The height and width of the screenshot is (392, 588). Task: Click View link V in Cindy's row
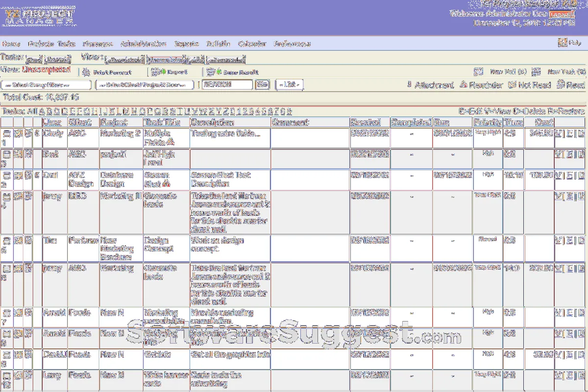point(558,133)
